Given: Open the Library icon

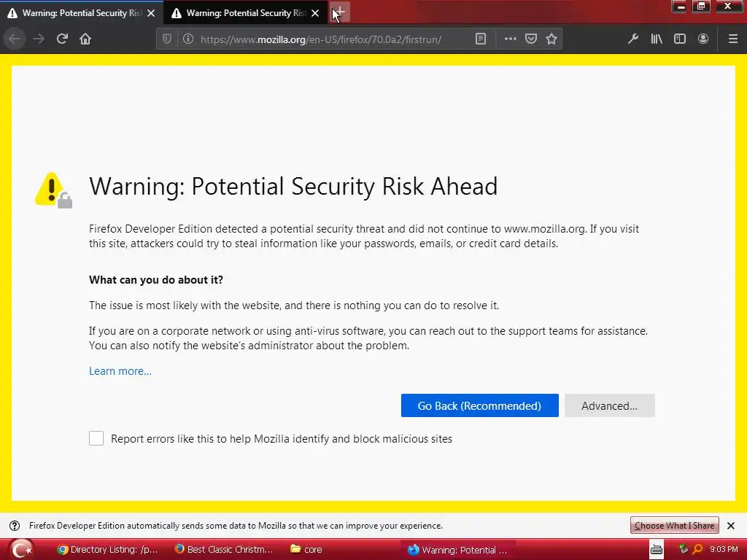Looking at the screenshot, I should 657,39.
